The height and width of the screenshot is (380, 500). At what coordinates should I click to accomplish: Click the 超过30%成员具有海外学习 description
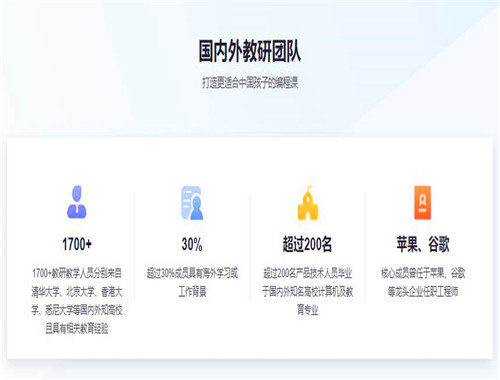(192, 273)
